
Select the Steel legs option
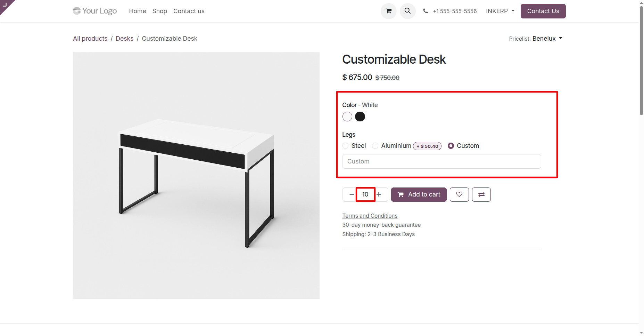tap(346, 146)
